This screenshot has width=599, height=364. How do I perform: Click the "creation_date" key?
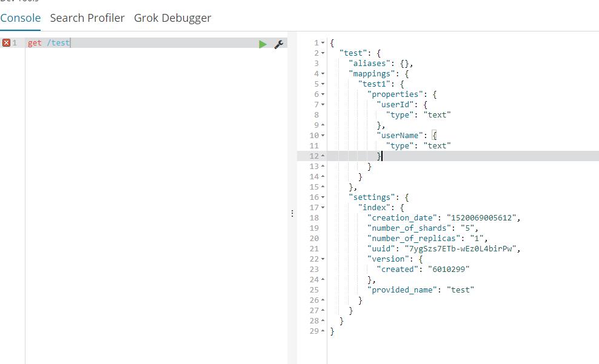point(402,218)
